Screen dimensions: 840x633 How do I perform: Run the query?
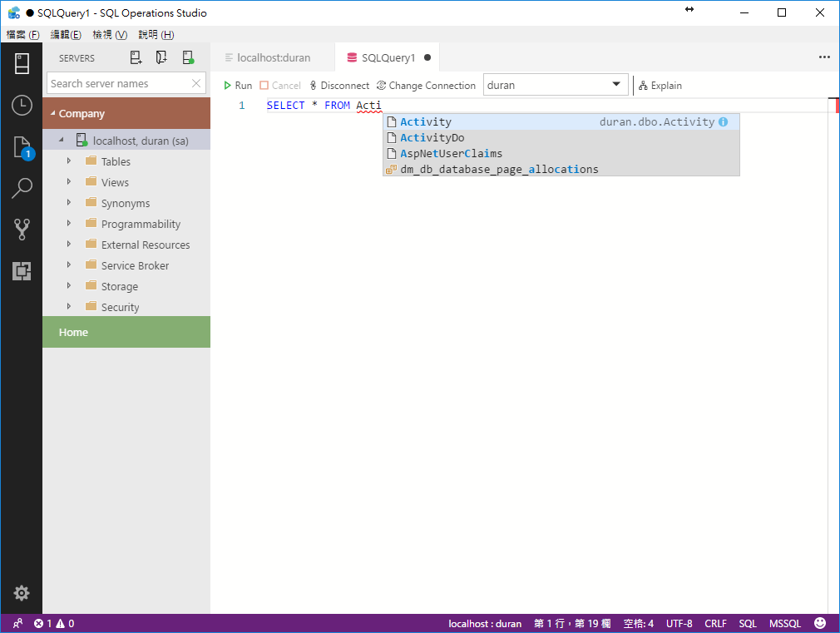[238, 85]
